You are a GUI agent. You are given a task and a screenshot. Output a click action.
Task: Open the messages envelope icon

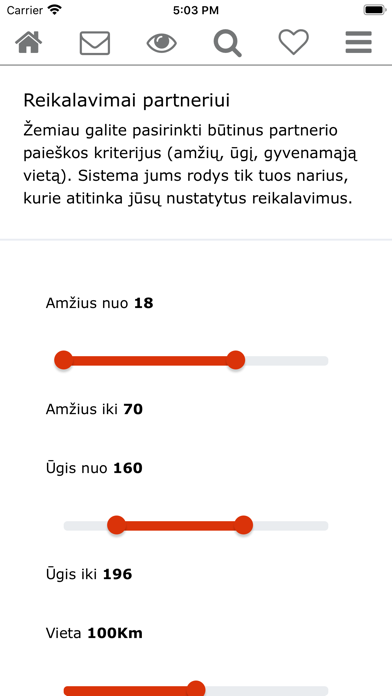pos(95,43)
